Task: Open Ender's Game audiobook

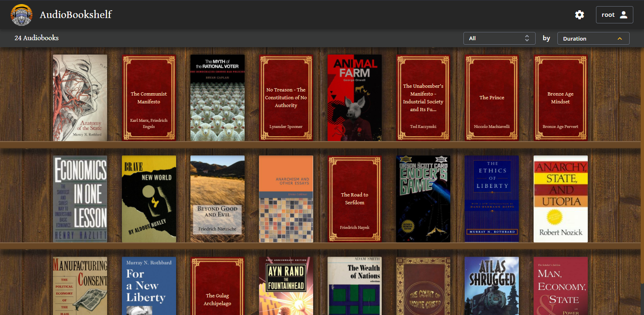Action: [423, 199]
